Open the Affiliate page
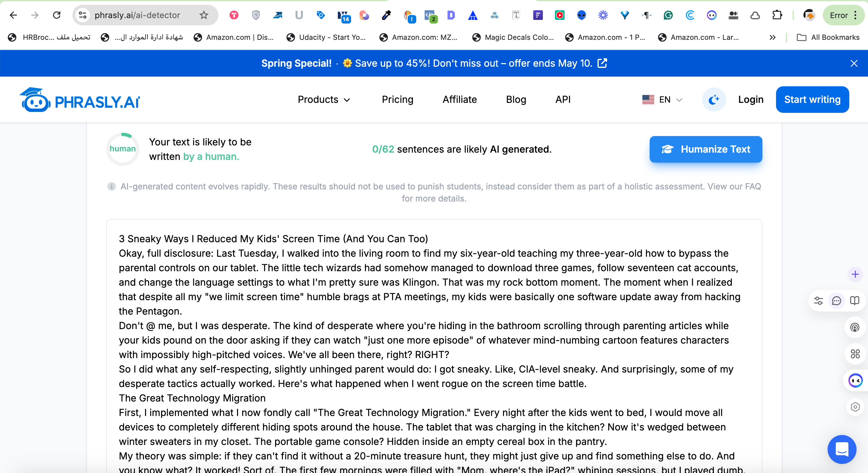This screenshot has height=473, width=868. click(x=460, y=100)
